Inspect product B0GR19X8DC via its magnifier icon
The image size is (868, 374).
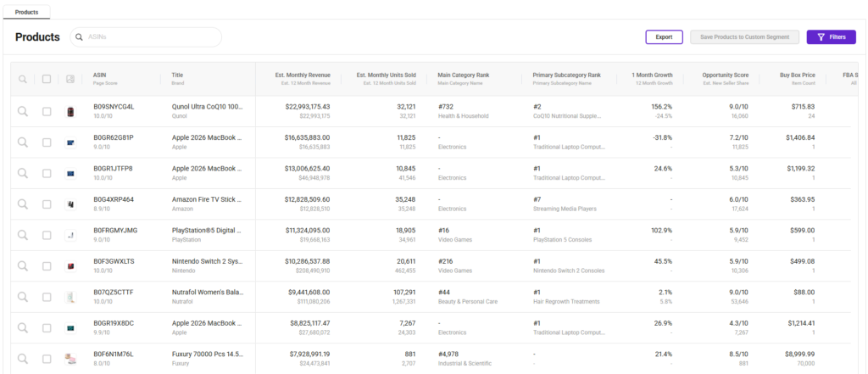click(x=23, y=328)
